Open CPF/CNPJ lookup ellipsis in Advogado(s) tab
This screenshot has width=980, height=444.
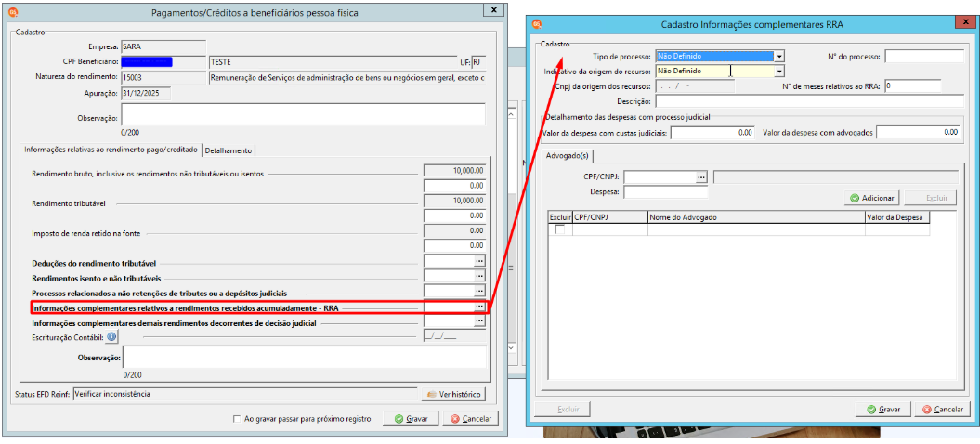pos(701,177)
